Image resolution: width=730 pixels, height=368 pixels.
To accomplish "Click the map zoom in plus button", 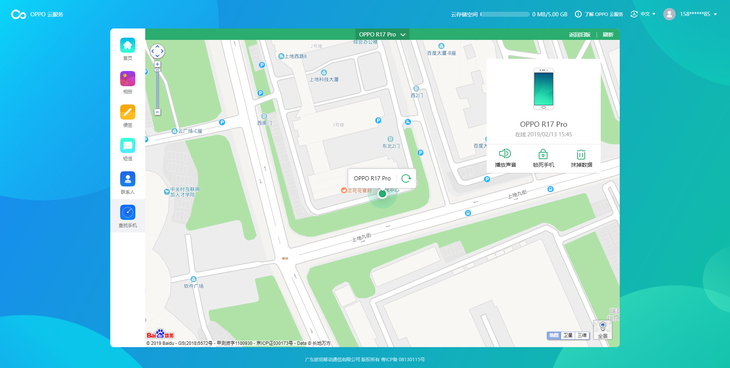I will (x=157, y=64).
